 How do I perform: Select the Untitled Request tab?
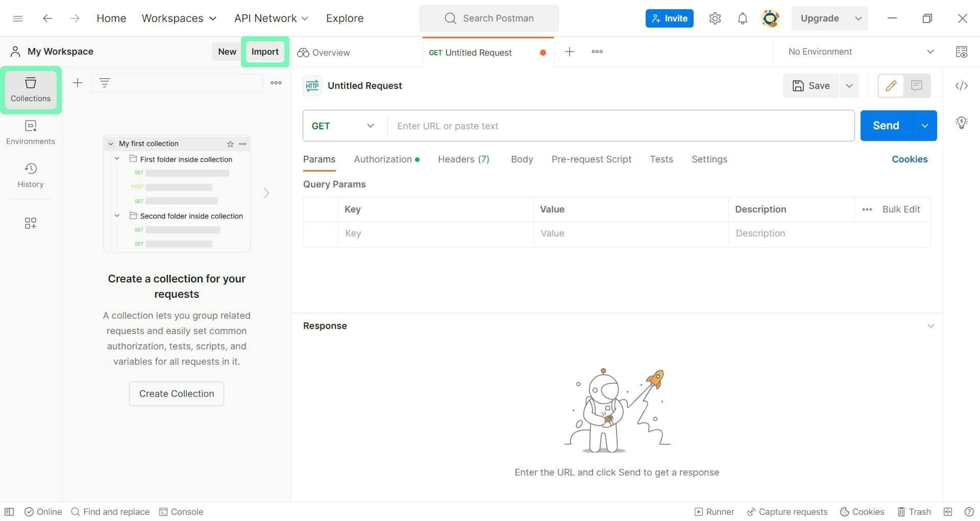488,53
